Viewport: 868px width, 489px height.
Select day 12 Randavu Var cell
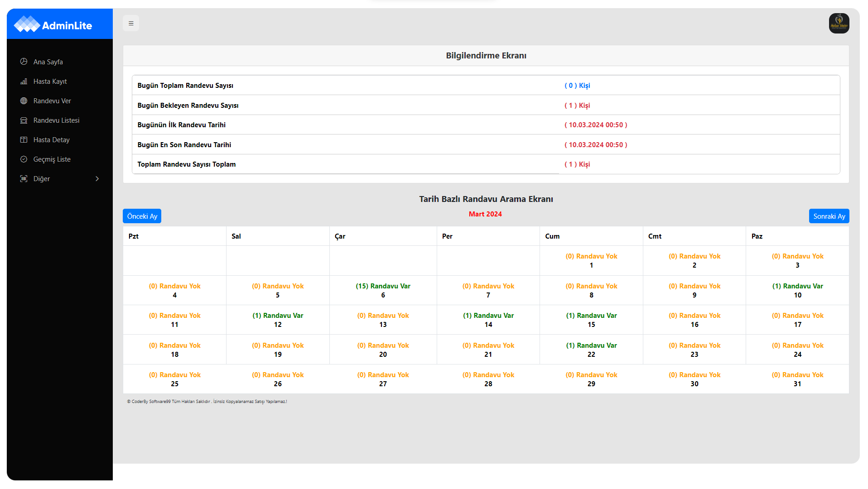[278, 320]
